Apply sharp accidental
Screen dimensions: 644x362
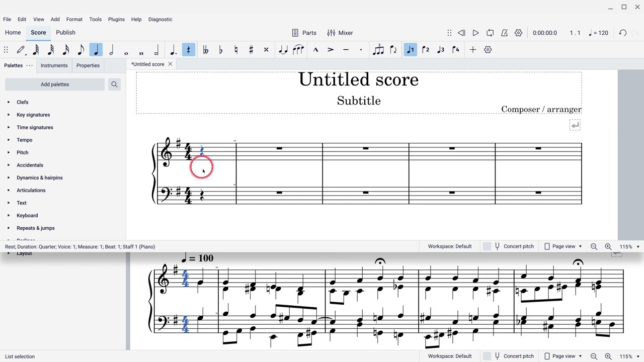[251, 50]
